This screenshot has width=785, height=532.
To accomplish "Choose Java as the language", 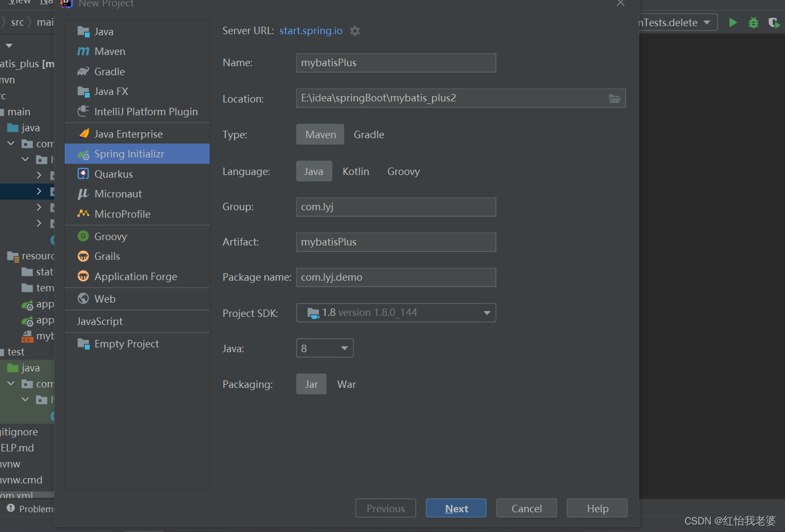I will [314, 171].
